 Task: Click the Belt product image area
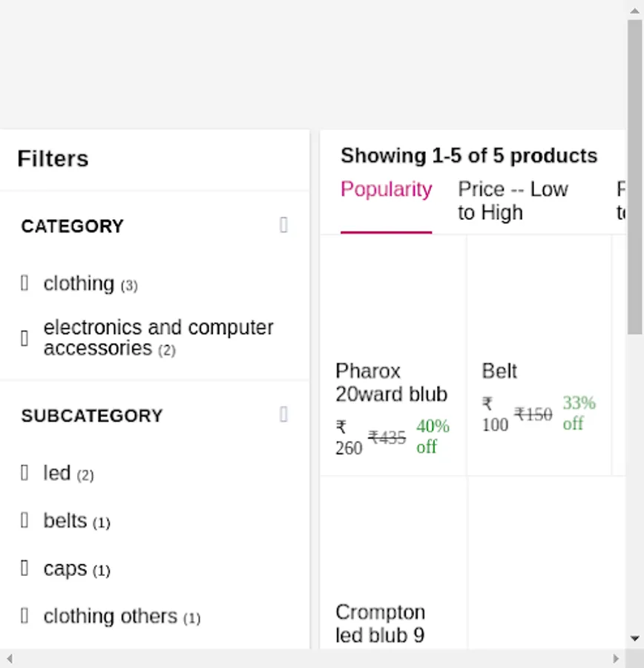pos(539,297)
